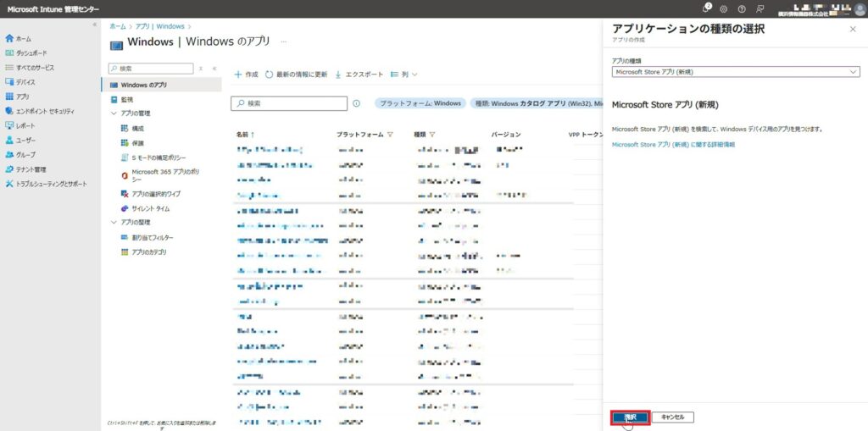
Task: Open the アプリの種類 dropdown
Action: (736, 72)
